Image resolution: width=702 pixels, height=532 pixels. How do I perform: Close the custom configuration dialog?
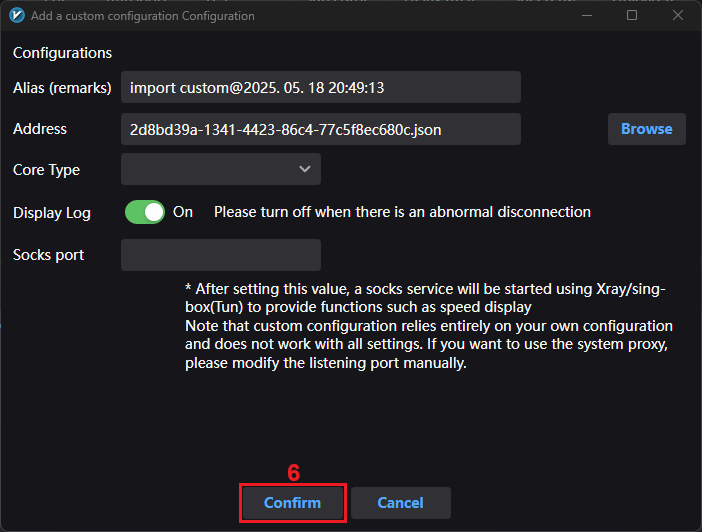point(678,16)
